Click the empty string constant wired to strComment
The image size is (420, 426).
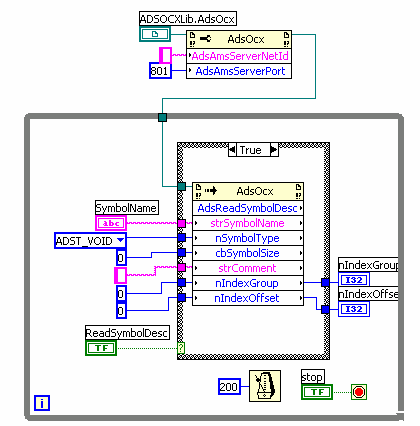tap(120, 276)
